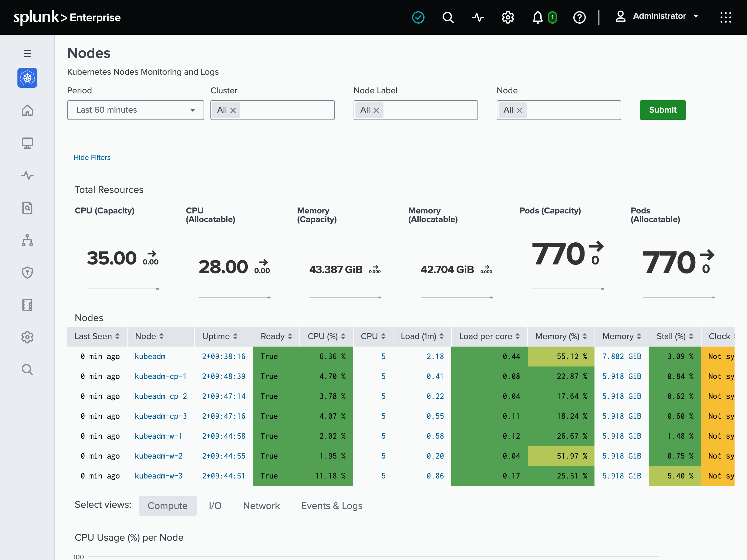Switch to the I/O view tab
Screen dimensions: 747x560
tap(215, 506)
